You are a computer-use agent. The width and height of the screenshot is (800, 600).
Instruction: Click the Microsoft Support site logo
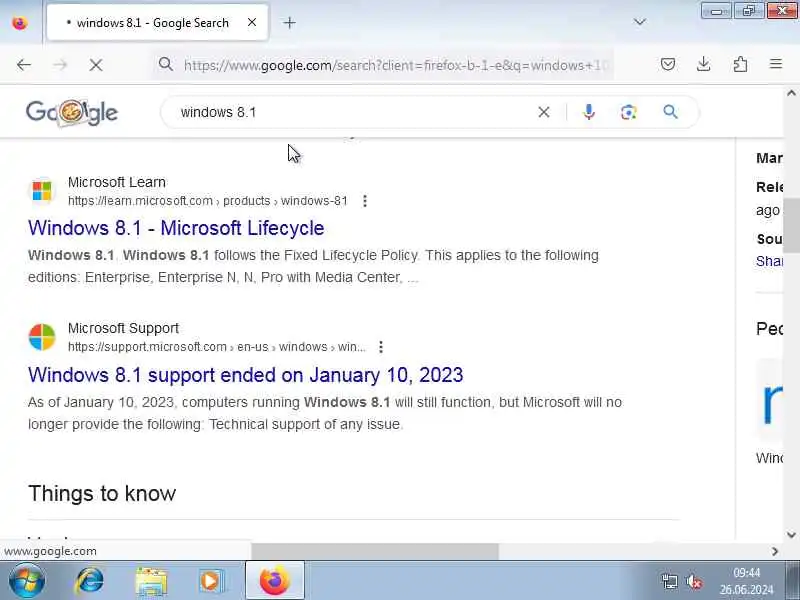click(x=42, y=337)
